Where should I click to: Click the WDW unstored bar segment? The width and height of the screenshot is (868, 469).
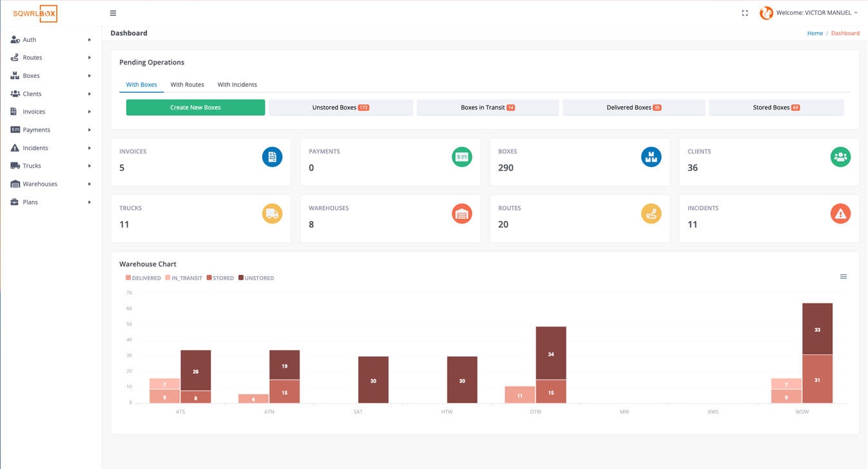pos(817,329)
